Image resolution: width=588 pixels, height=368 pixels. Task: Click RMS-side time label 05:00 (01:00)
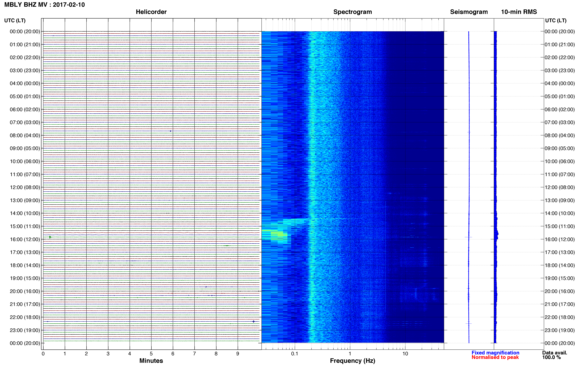560,97
